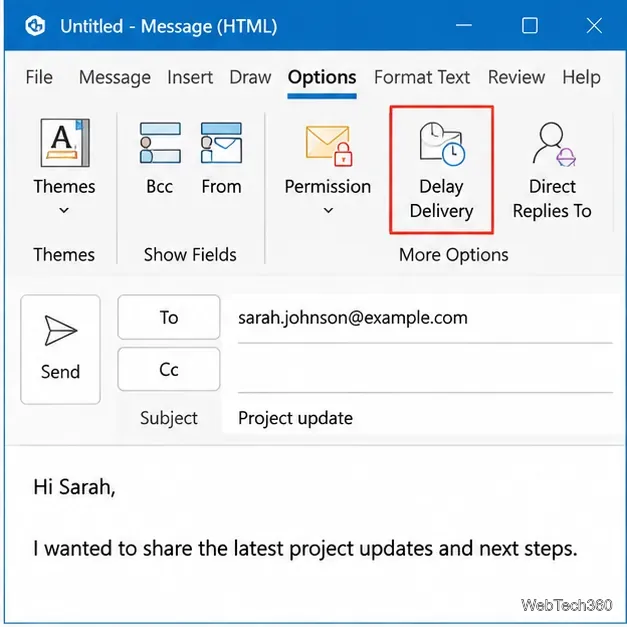627x627 pixels.
Task: Open the Help tab
Action: [x=581, y=77]
